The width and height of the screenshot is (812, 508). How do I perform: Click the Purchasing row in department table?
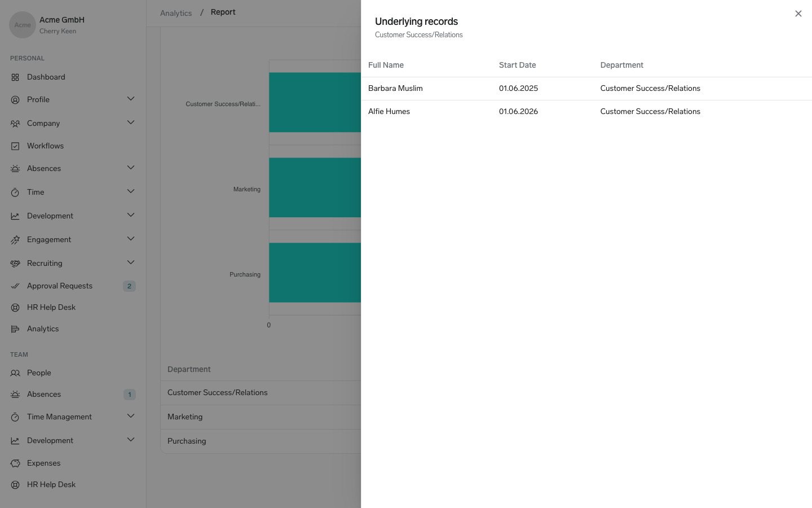click(x=261, y=441)
